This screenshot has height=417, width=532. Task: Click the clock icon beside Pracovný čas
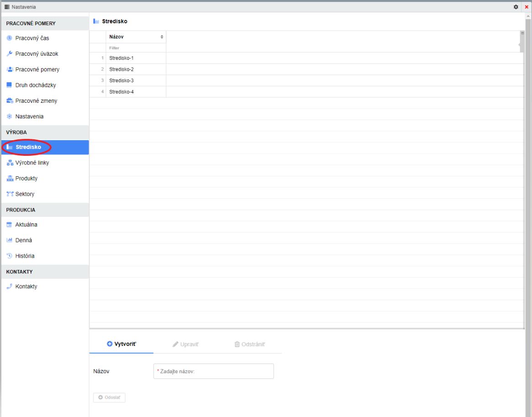pos(9,38)
